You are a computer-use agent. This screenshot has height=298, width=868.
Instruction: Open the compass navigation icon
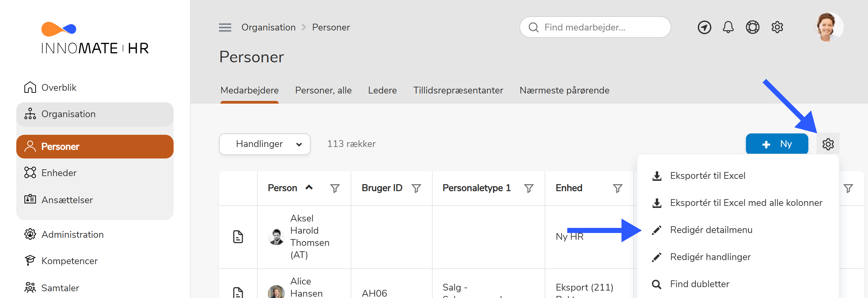704,27
